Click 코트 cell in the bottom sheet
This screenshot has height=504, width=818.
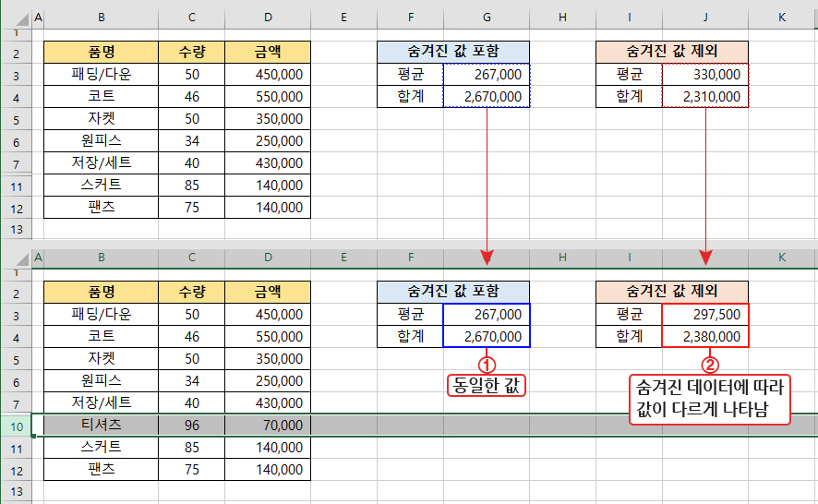tap(102, 337)
